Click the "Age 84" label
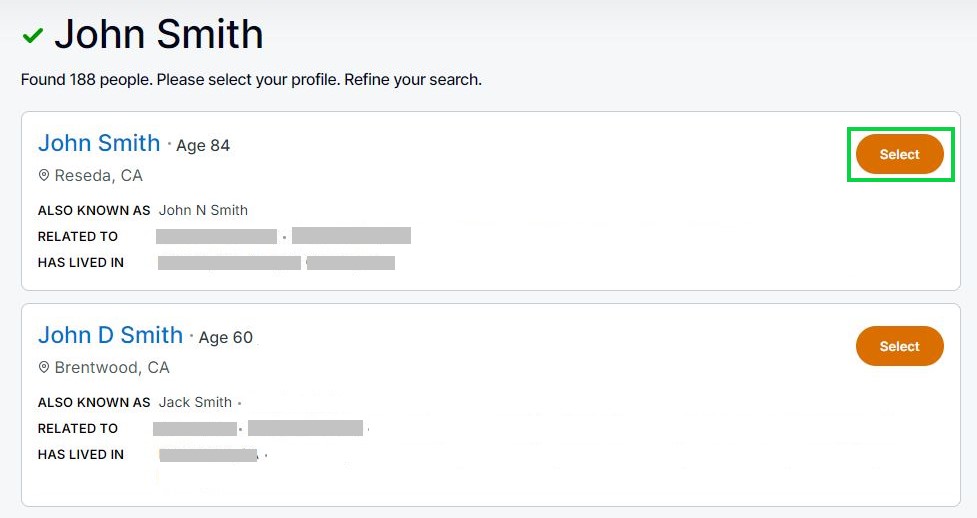Viewport: 977px width, 518px height. pos(203,146)
